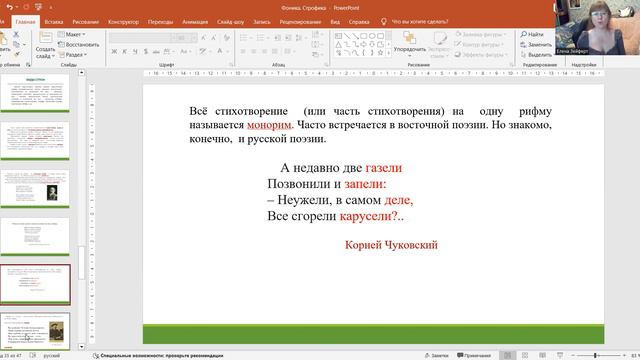Click the slide panel scroll down arrow

point(82,347)
